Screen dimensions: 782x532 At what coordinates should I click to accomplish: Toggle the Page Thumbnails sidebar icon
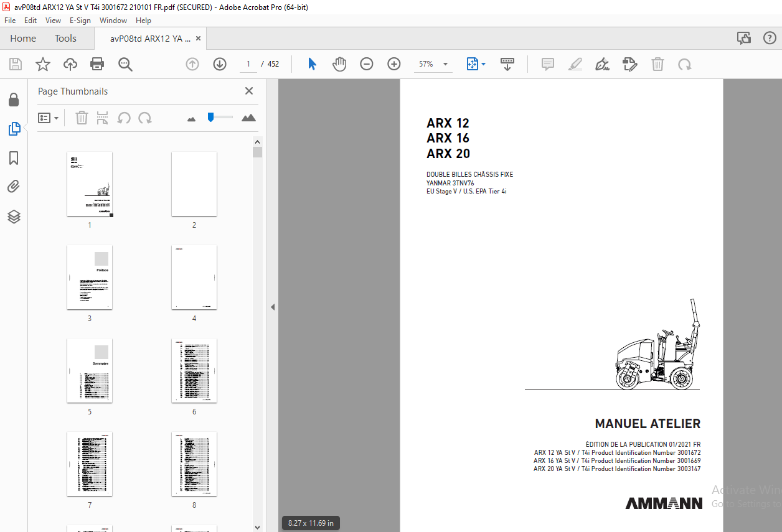[x=14, y=129]
